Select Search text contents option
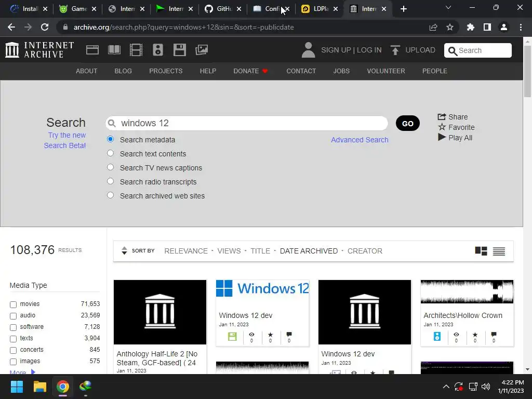 [x=110, y=153]
